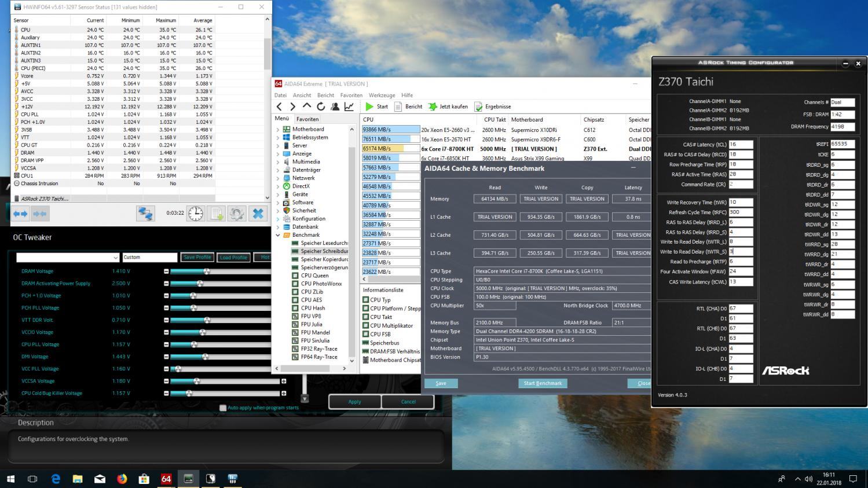Reset HWiNFO elapsed timer clock icon
The height and width of the screenshot is (488, 868).
click(x=196, y=213)
